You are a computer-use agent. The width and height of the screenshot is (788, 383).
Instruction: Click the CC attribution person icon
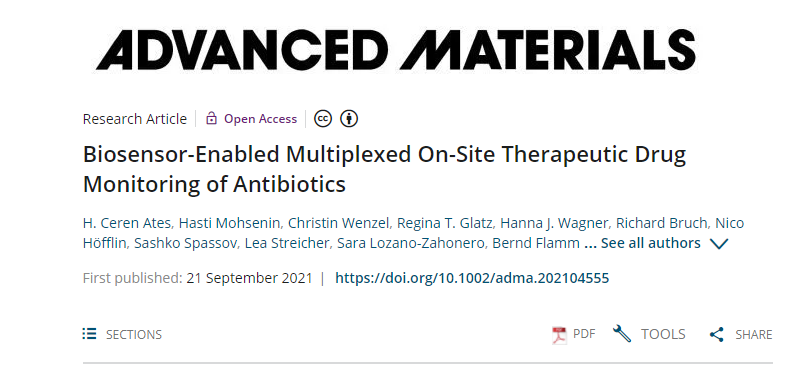(x=349, y=119)
